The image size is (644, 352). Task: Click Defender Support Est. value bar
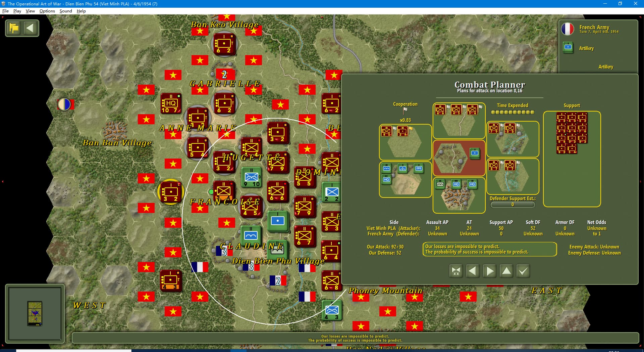click(x=513, y=205)
